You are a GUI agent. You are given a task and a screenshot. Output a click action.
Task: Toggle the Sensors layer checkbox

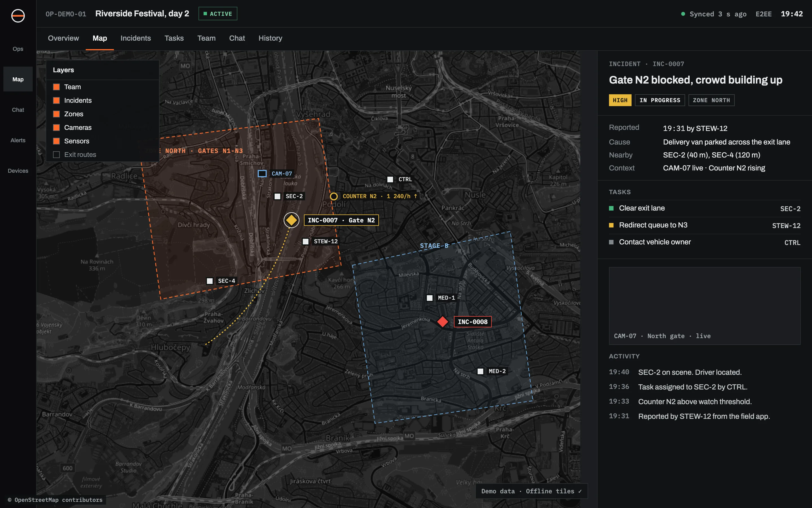56,141
